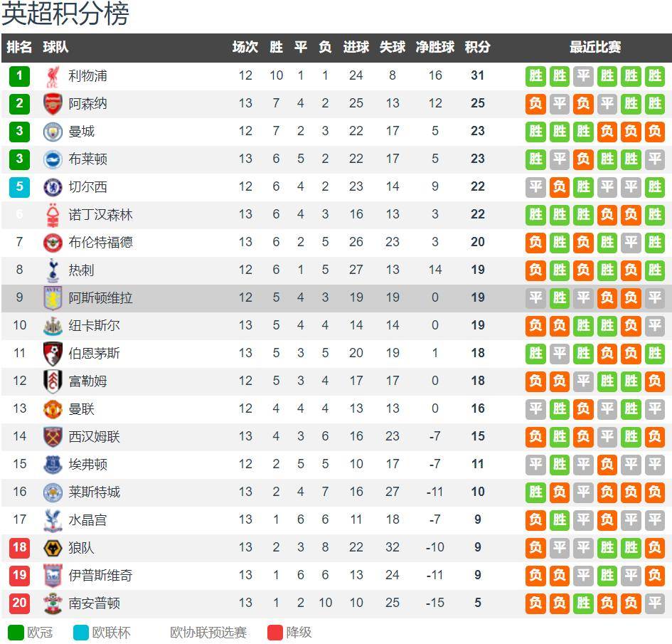
Task: Select the 最近比赛 column header
Action: [595, 47]
